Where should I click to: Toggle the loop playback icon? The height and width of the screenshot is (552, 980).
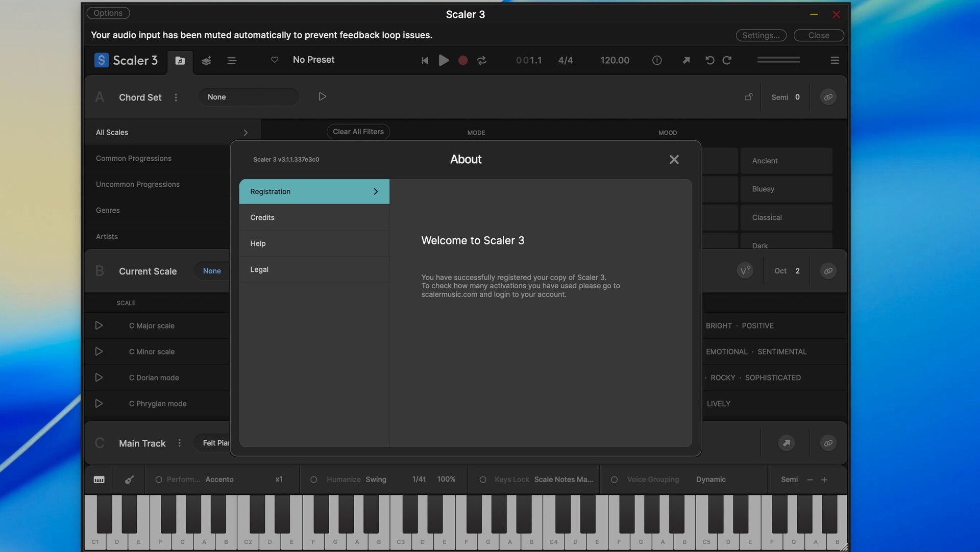click(x=482, y=60)
